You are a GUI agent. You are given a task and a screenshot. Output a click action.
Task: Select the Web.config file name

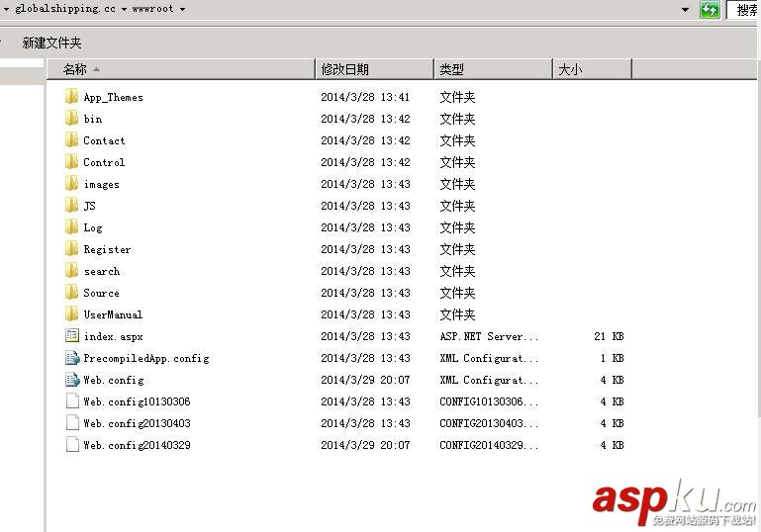[114, 380]
